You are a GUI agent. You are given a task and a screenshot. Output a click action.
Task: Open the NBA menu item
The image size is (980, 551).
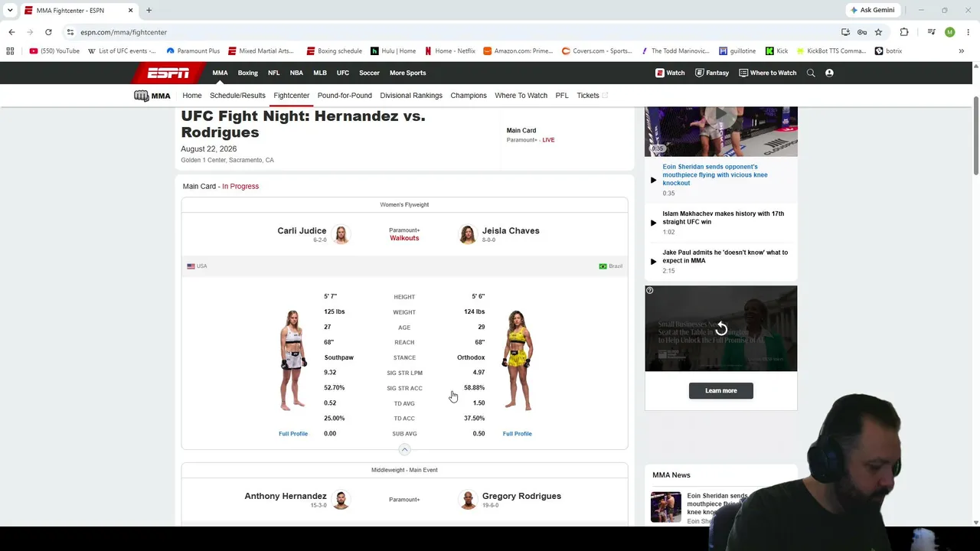pos(296,73)
